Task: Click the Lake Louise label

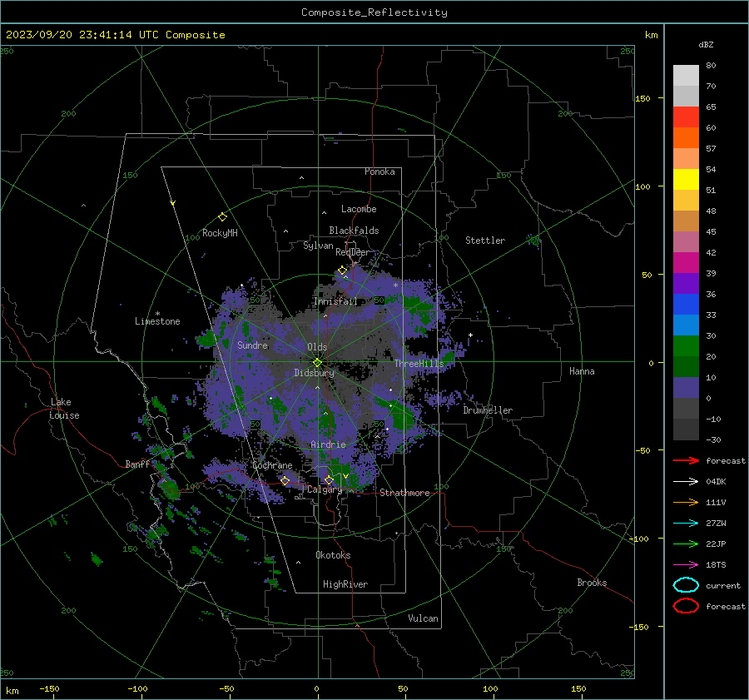Action: pyautogui.click(x=64, y=409)
